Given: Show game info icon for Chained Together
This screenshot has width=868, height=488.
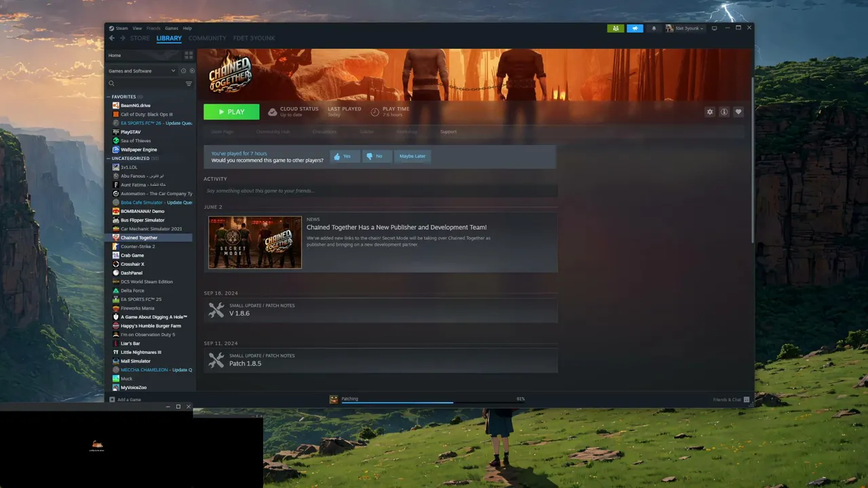Looking at the screenshot, I should coord(724,112).
